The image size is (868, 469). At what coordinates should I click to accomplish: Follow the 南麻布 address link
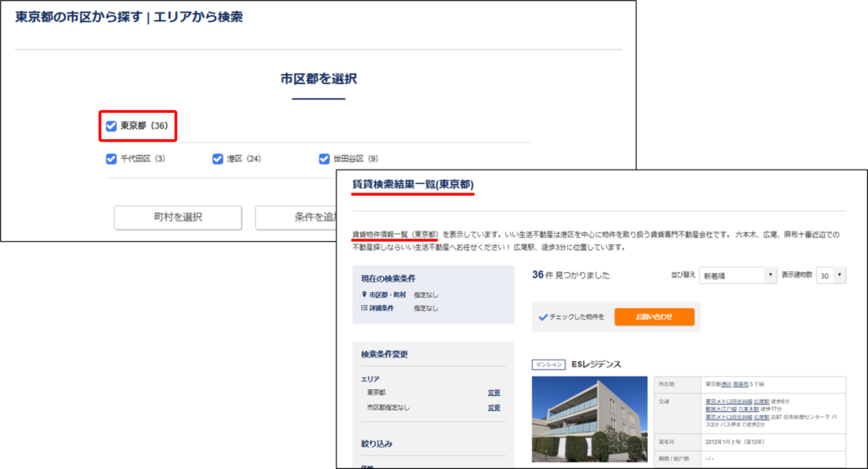coord(741,384)
